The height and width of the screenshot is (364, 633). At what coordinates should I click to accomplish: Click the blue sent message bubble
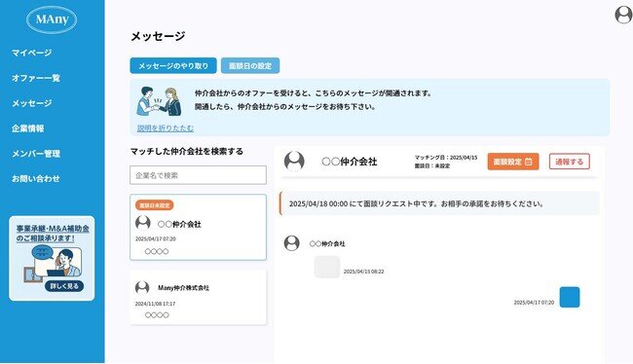coord(570,297)
